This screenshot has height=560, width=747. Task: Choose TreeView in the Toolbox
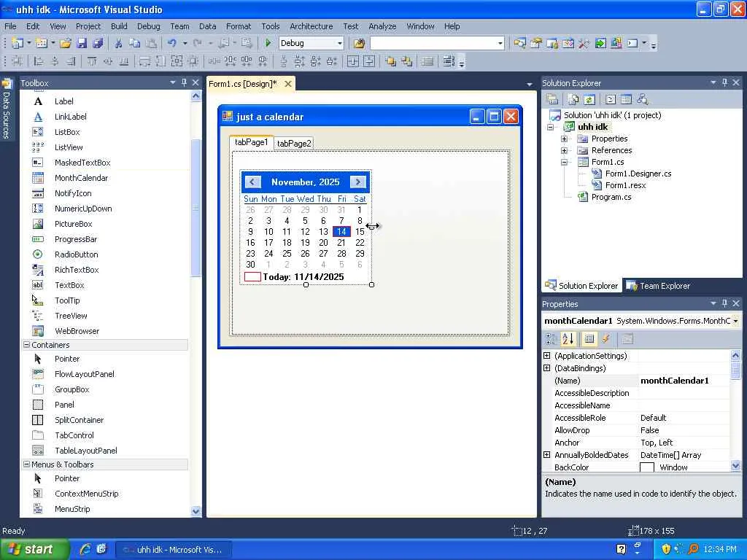(71, 316)
